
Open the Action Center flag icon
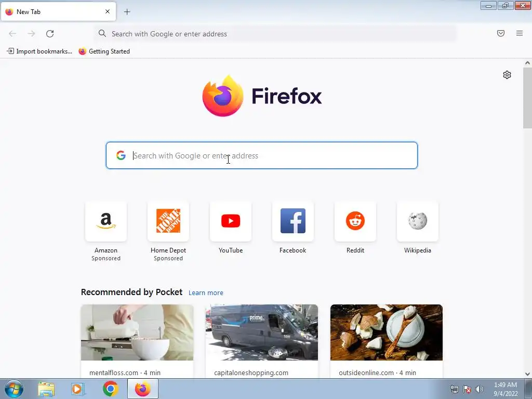pyautogui.click(x=467, y=389)
